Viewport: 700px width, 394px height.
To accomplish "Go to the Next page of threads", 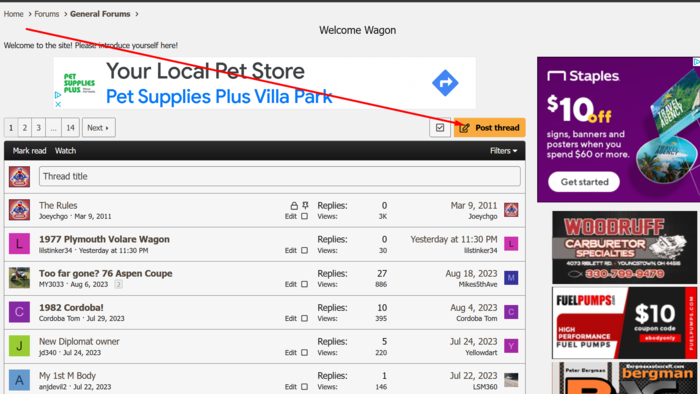I will 99,128.
